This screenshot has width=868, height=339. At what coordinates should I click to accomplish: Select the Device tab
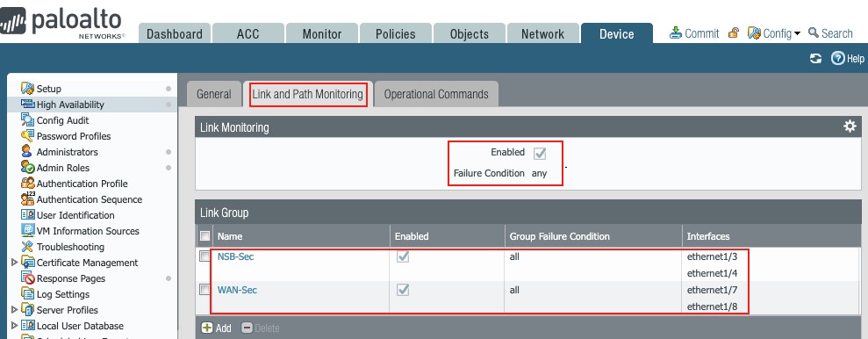pos(617,33)
